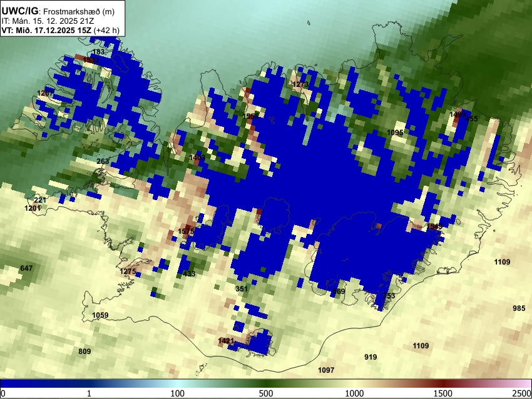
Task: Click the map value '919'
Action: pyautogui.click(x=371, y=357)
